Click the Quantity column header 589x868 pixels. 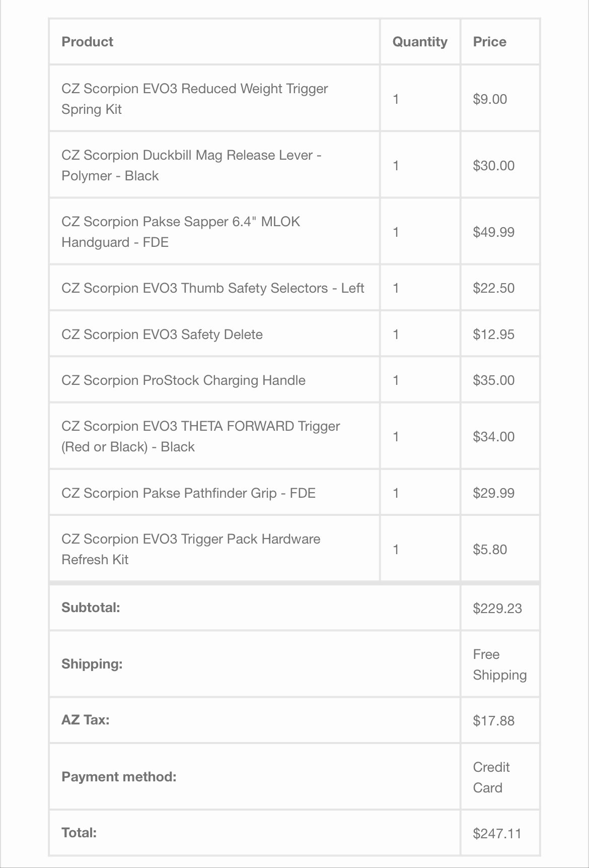(x=420, y=42)
